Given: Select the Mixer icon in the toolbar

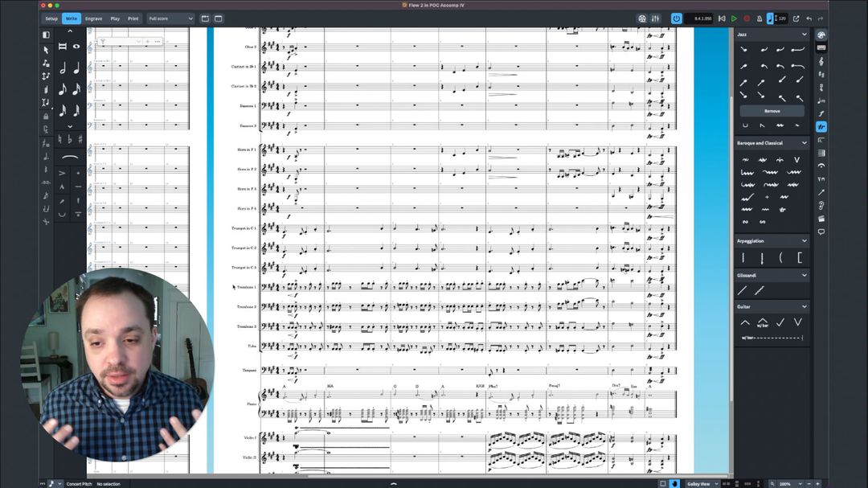Looking at the screenshot, I should pos(656,18).
